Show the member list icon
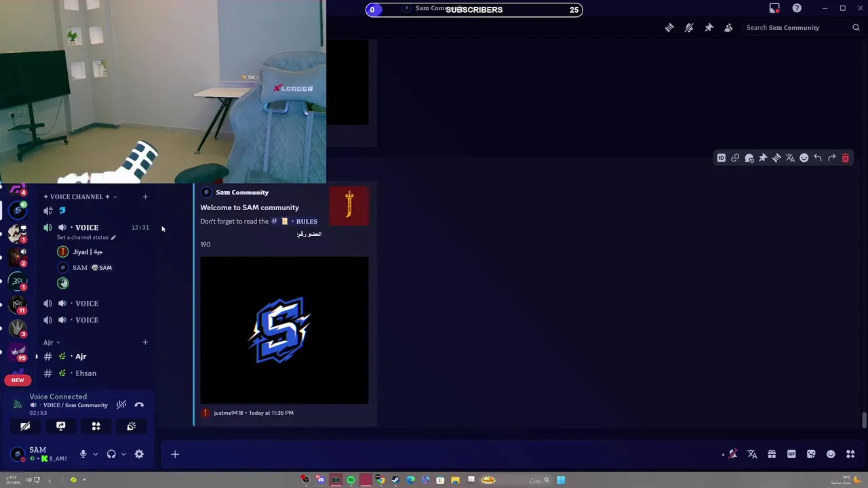868x488 pixels. click(728, 28)
